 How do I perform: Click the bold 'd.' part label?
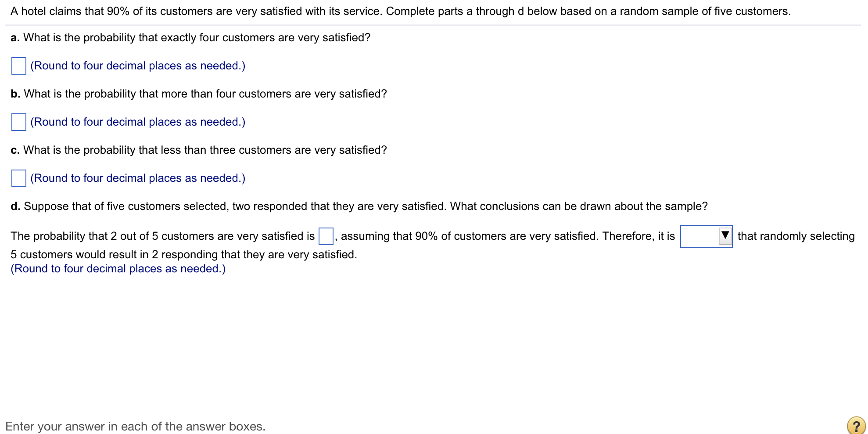click(16, 206)
